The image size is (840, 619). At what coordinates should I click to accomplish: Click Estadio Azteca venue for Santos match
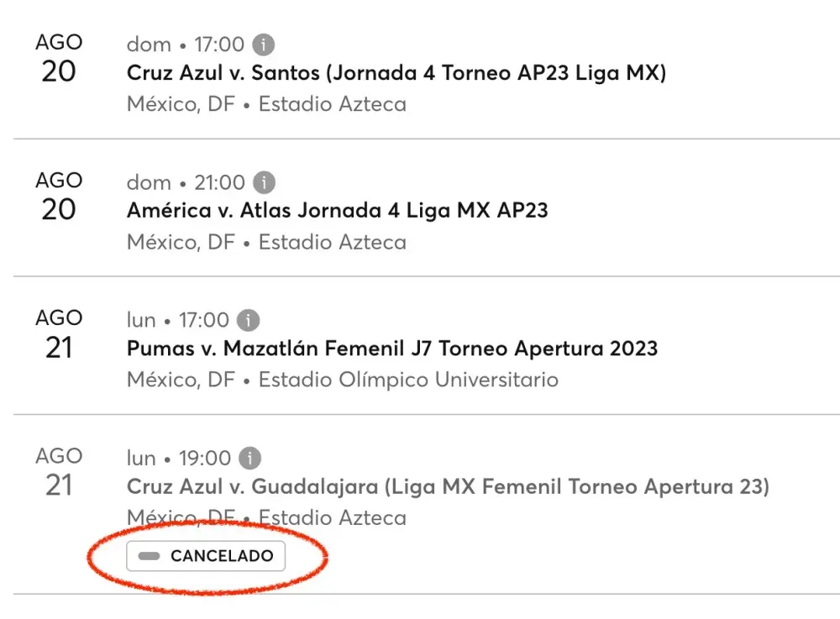[x=333, y=104]
